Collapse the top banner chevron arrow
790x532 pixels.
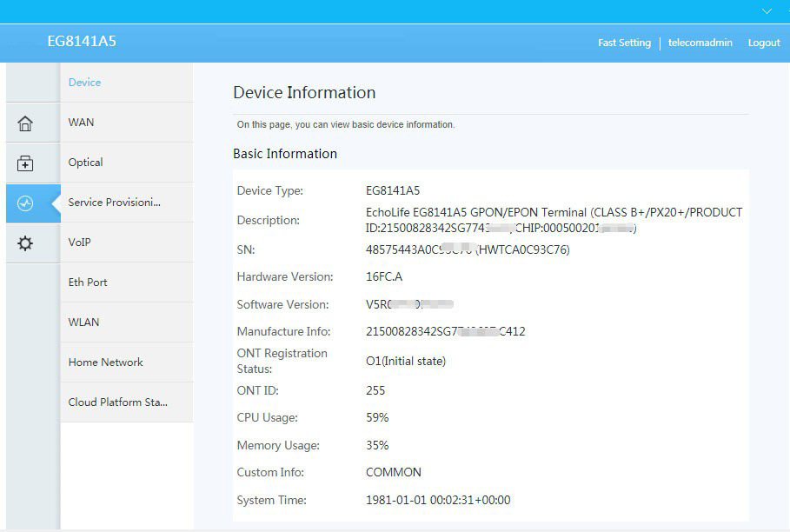tap(767, 11)
